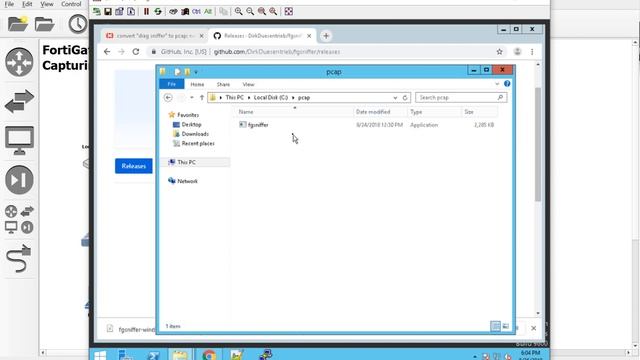Select the fgsniffer application file
This screenshot has height=360, width=640.
pyautogui.click(x=258, y=125)
